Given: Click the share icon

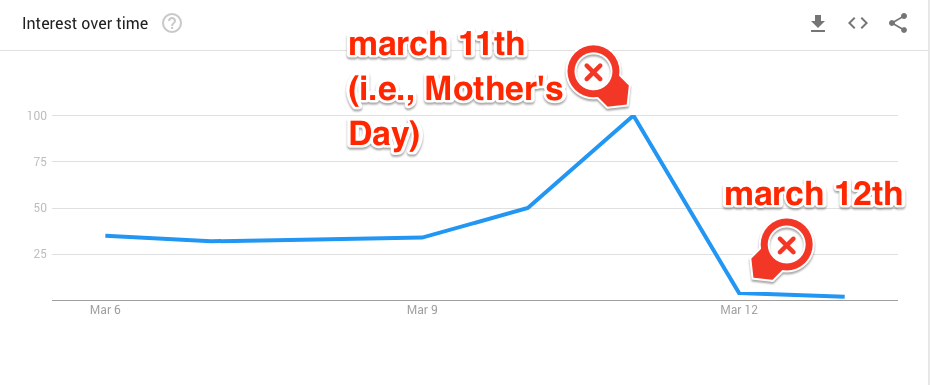Looking at the screenshot, I should coord(898,24).
